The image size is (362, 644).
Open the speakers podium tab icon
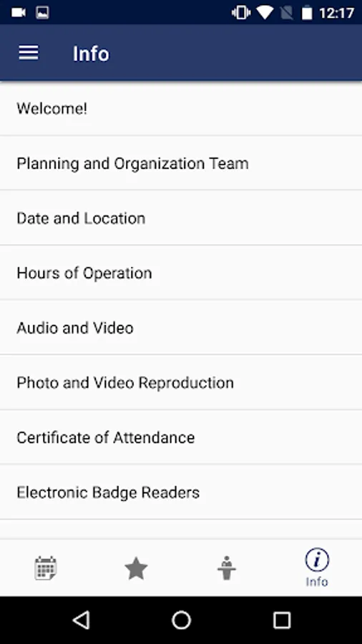tap(227, 568)
